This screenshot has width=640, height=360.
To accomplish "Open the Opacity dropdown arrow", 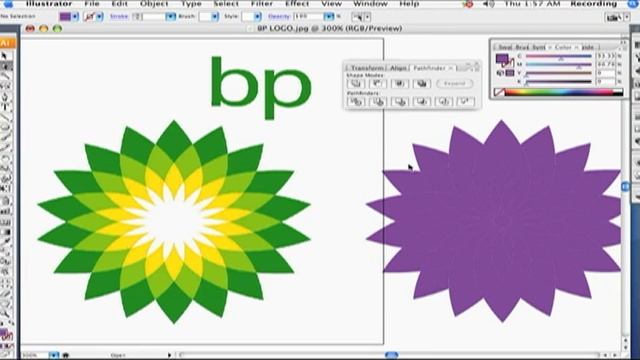I will [x=329, y=17].
